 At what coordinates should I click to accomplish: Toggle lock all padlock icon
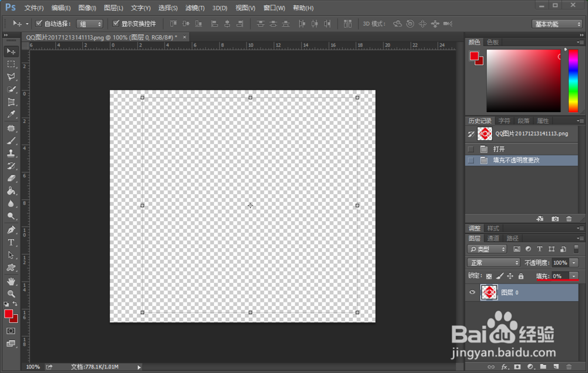[x=521, y=276]
